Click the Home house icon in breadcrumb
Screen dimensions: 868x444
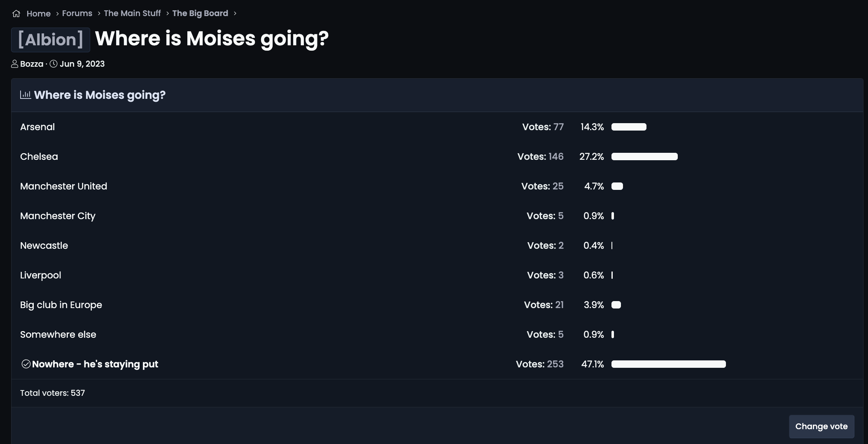(x=16, y=14)
